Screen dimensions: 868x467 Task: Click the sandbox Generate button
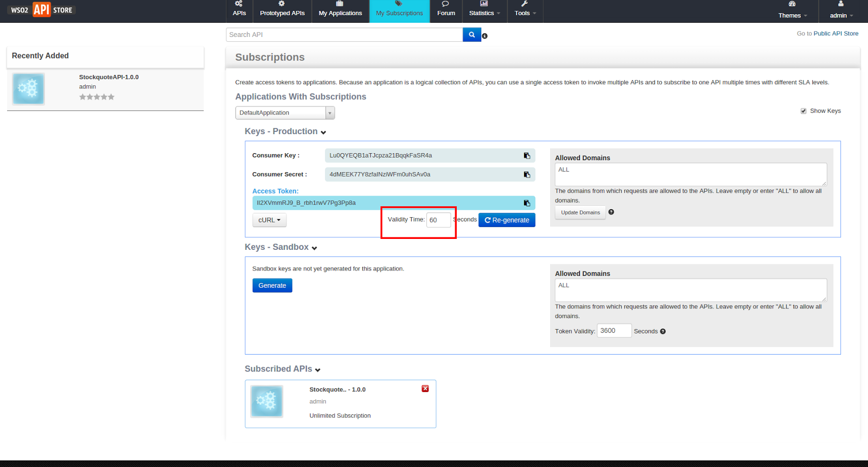click(272, 286)
